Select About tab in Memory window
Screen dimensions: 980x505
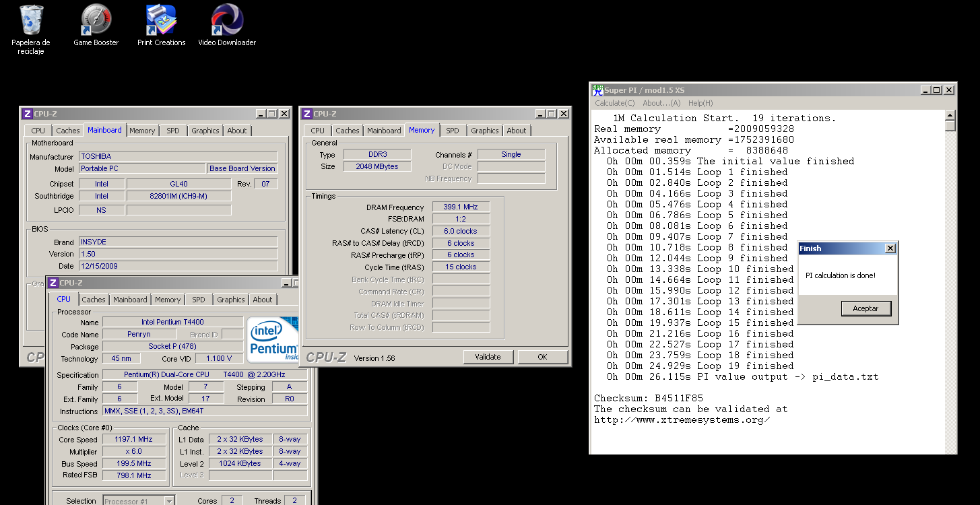517,131
